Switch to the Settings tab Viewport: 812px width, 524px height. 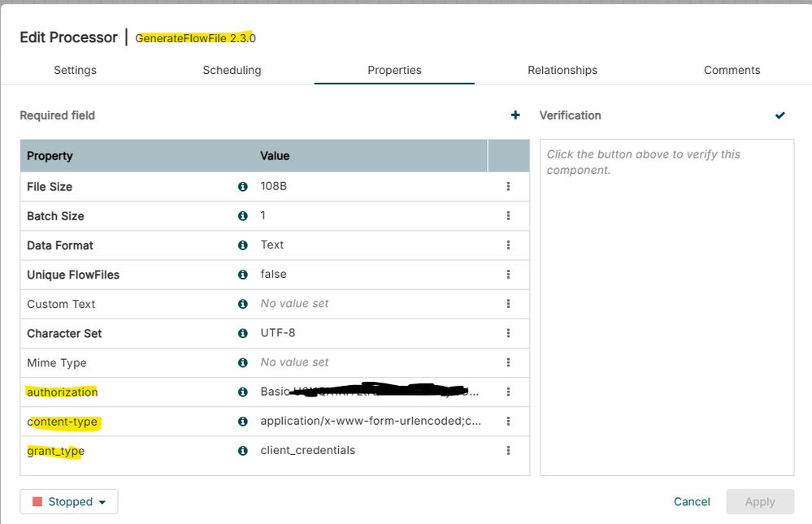pyautogui.click(x=75, y=70)
